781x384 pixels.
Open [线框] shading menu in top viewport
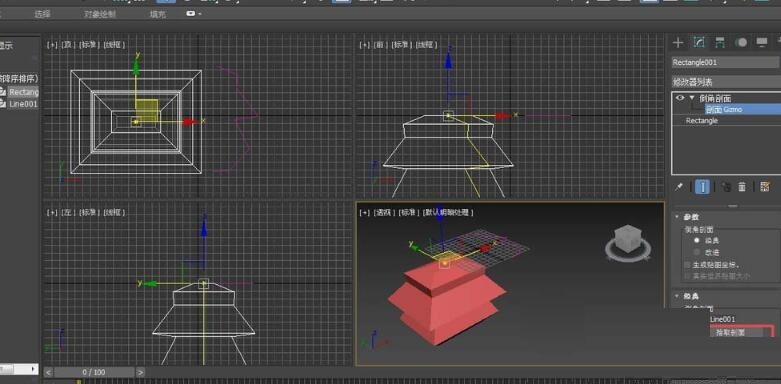click(x=114, y=45)
